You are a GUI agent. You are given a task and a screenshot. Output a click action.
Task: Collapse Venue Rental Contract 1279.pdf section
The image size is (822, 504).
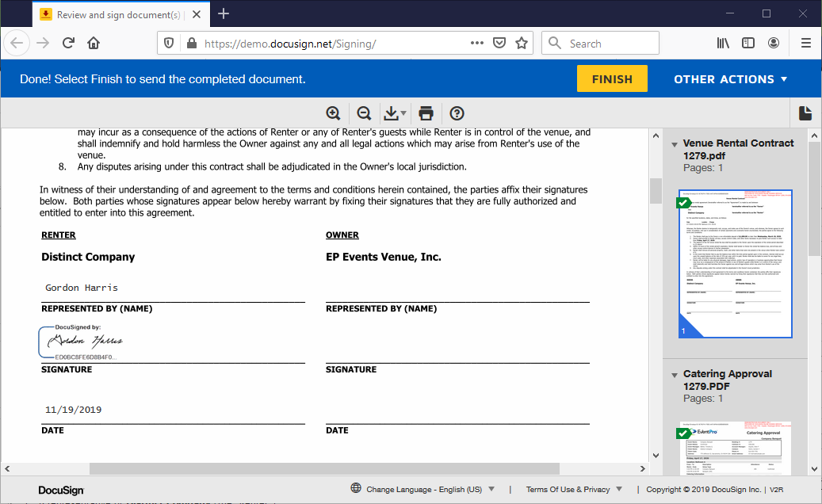pos(675,144)
